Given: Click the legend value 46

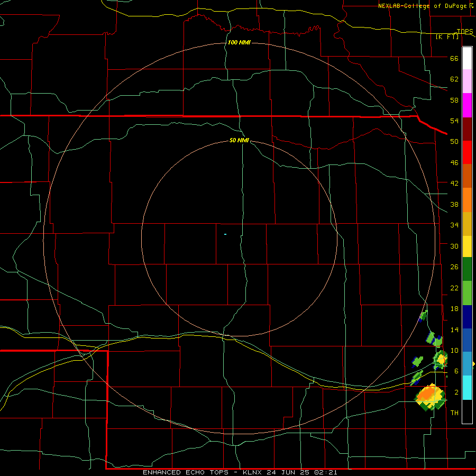Looking at the screenshot, I should pos(454,163).
